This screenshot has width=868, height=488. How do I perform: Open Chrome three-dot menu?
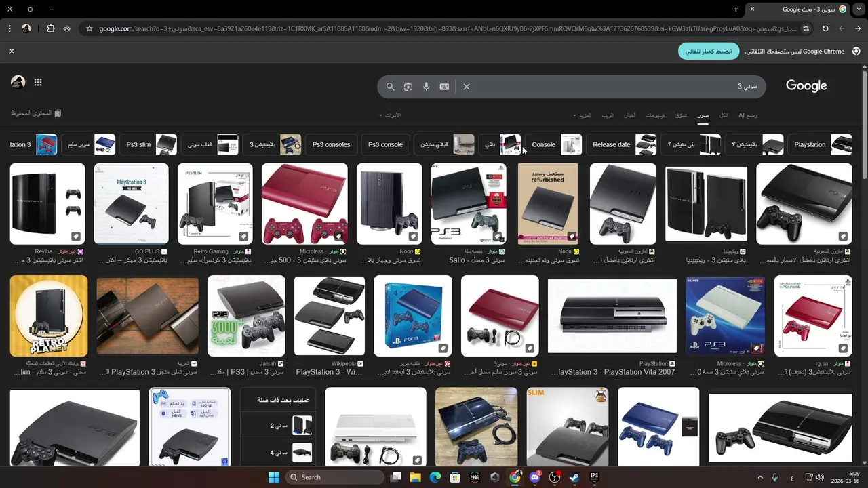pyautogui.click(x=9, y=28)
